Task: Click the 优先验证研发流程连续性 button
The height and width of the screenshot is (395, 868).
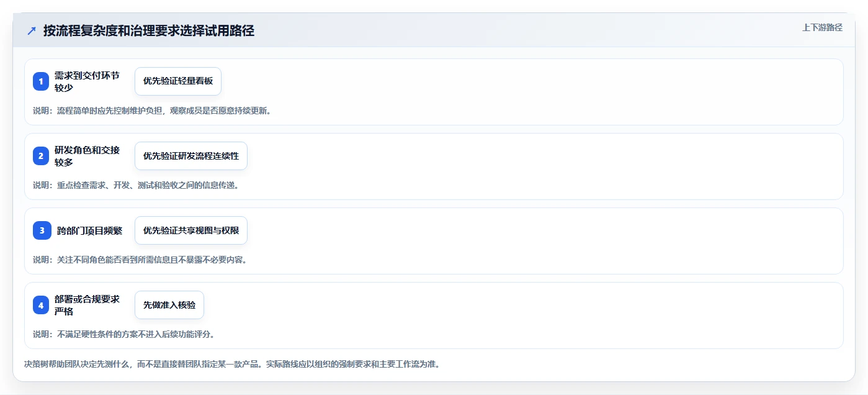Action: 191,156
